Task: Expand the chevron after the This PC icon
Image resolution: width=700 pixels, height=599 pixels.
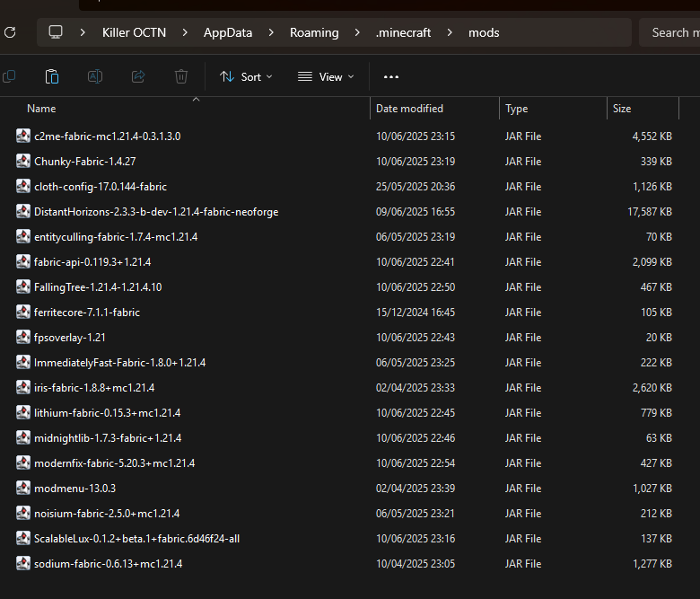Action: 83,32
